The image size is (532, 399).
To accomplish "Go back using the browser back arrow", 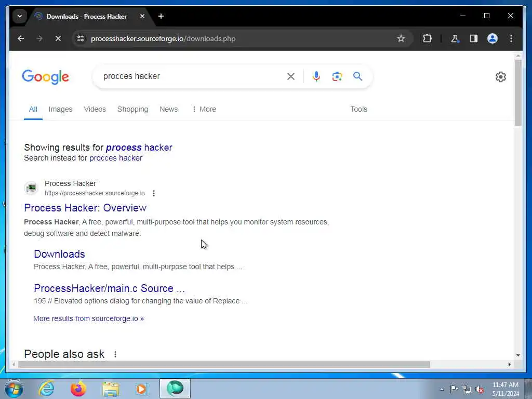I will [21, 38].
